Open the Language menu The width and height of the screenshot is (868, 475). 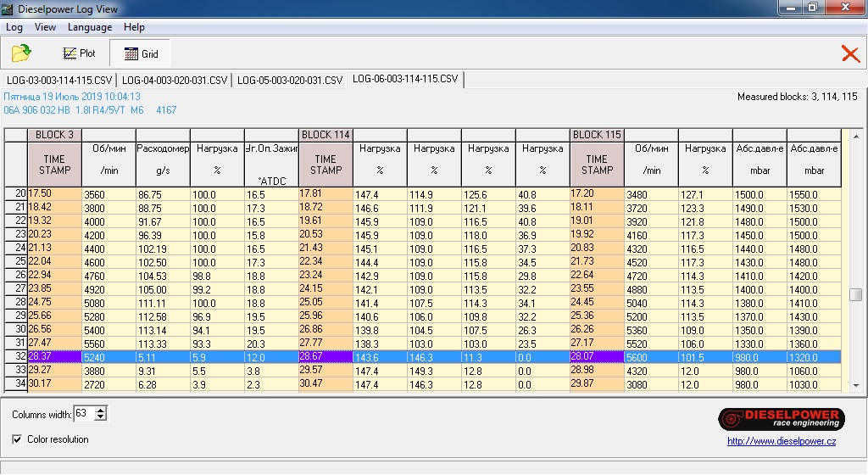coord(90,27)
